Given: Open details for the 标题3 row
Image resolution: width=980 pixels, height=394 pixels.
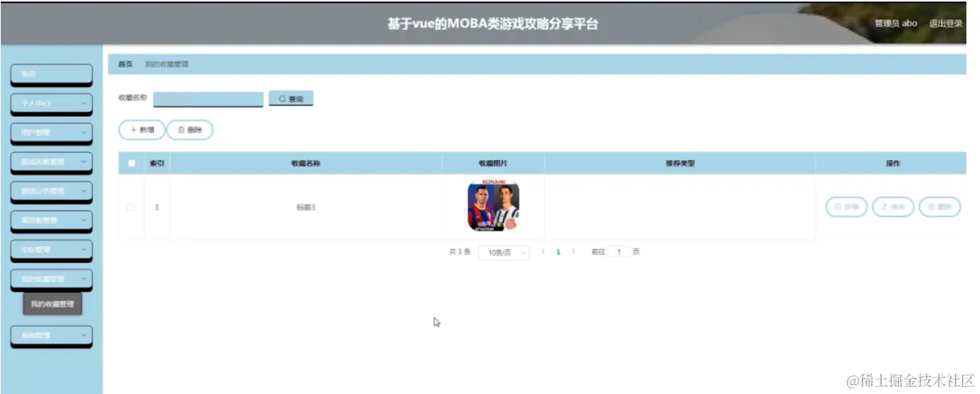Looking at the screenshot, I should [846, 207].
